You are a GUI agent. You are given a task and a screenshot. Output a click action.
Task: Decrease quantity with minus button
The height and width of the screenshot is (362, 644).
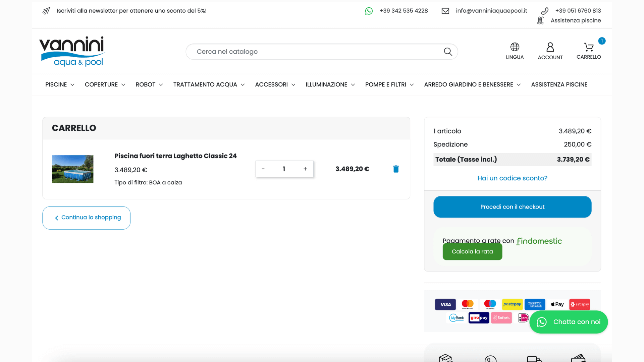click(x=263, y=169)
